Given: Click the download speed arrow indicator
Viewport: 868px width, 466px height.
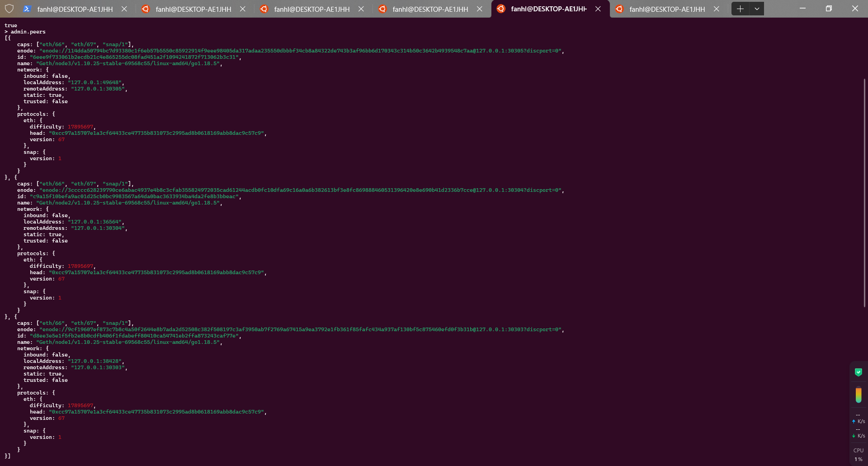Looking at the screenshot, I should [854, 436].
